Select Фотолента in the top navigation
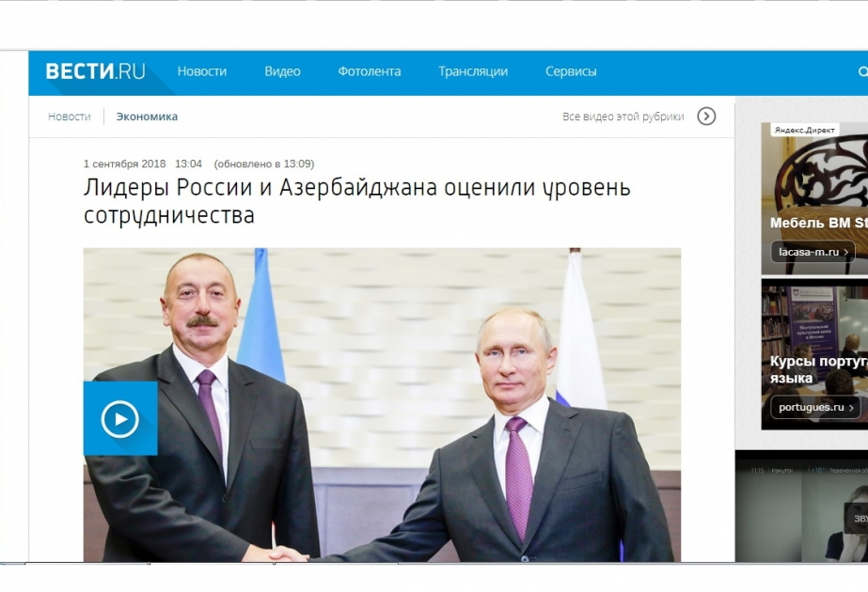The image size is (868, 592). tap(370, 71)
